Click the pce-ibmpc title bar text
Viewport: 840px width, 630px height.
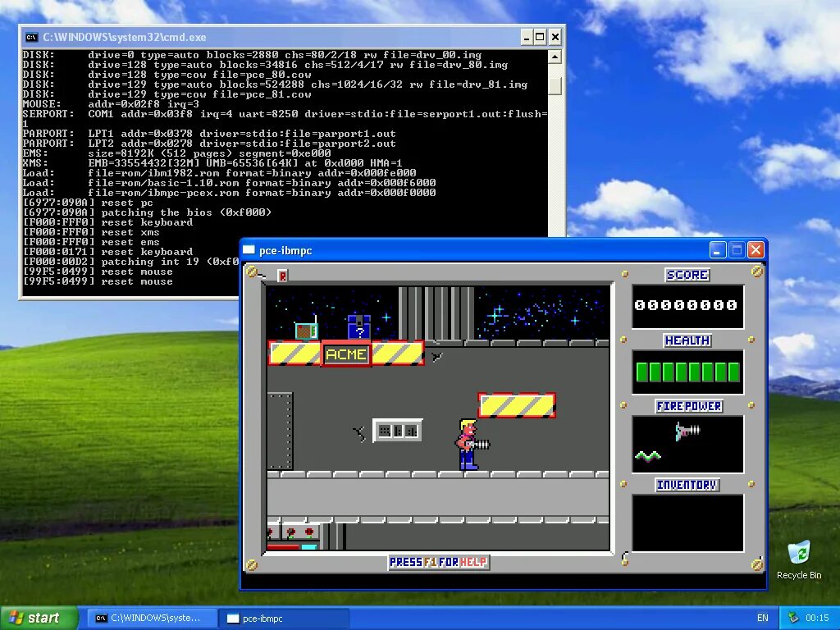tap(285, 250)
